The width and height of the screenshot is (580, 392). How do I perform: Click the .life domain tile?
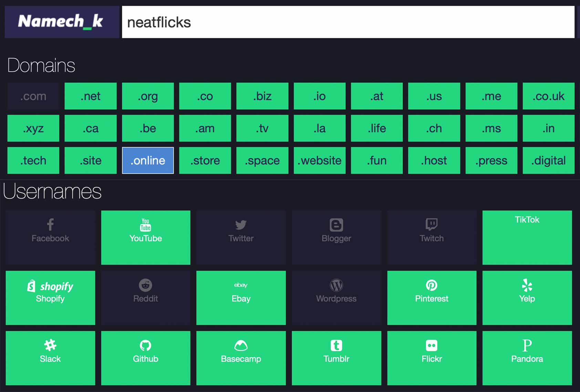[x=377, y=128]
